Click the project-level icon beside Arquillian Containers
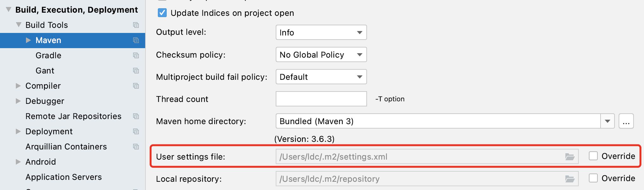 click(x=136, y=147)
